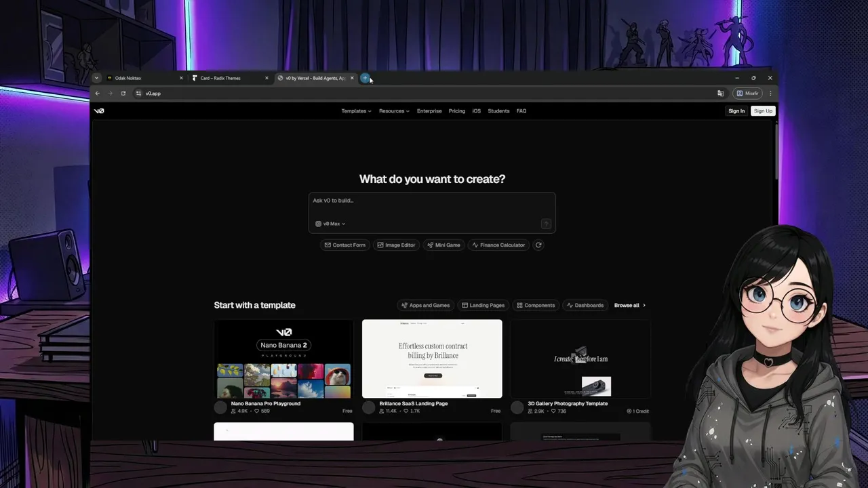Viewport: 868px width, 488px height.
Task: Open the Enterprise page
Action: [429, 110]
